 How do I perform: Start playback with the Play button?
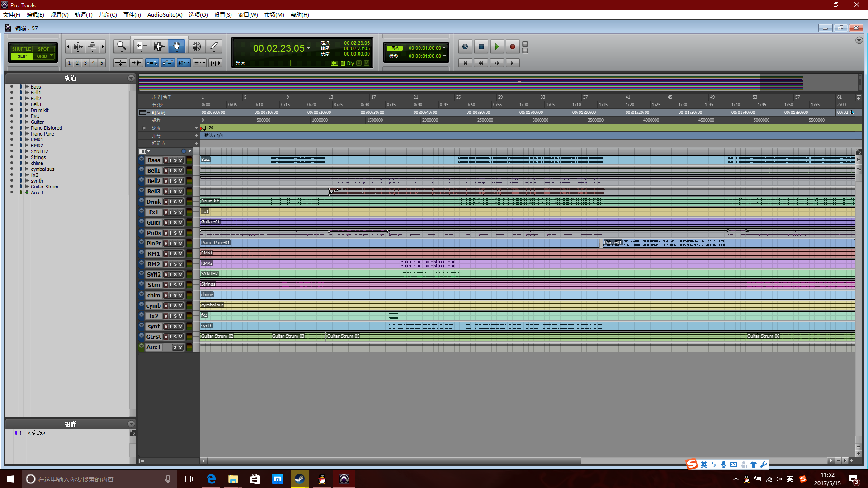pos(497,47)
